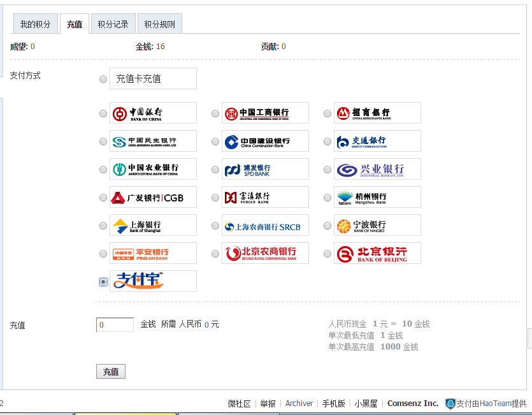The image size is (532, 415).
Task: Click the 充值卡充值 payment box
Action: pos(153,78)
